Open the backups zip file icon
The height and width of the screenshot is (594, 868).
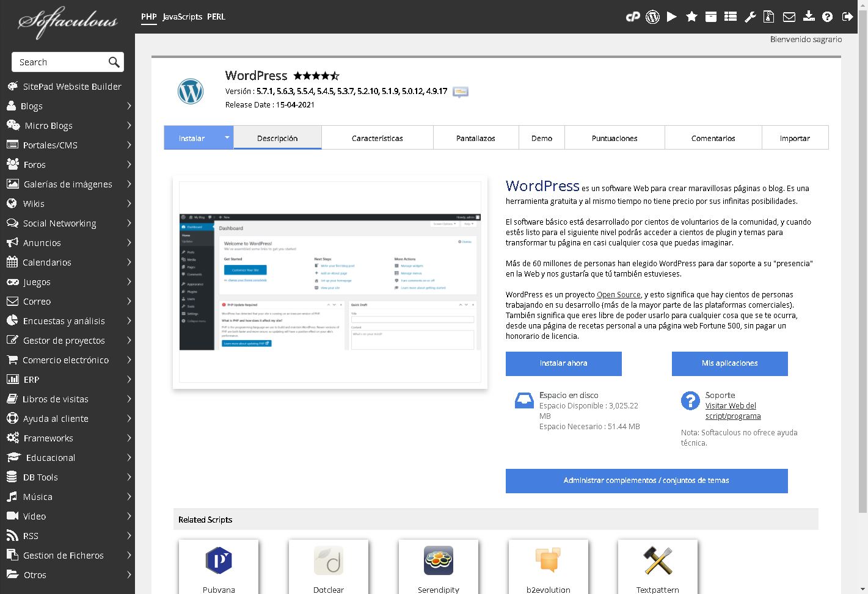(x=769, y=16)
